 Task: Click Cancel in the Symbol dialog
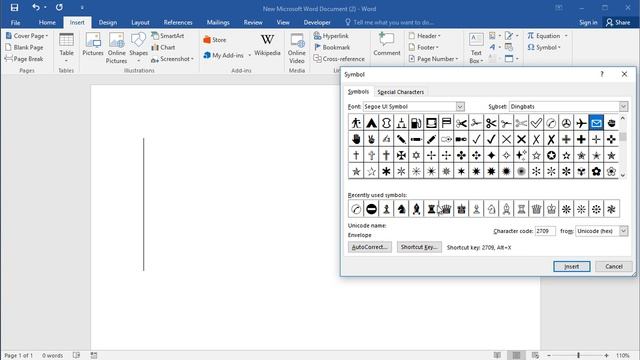[x=614, y=267]
